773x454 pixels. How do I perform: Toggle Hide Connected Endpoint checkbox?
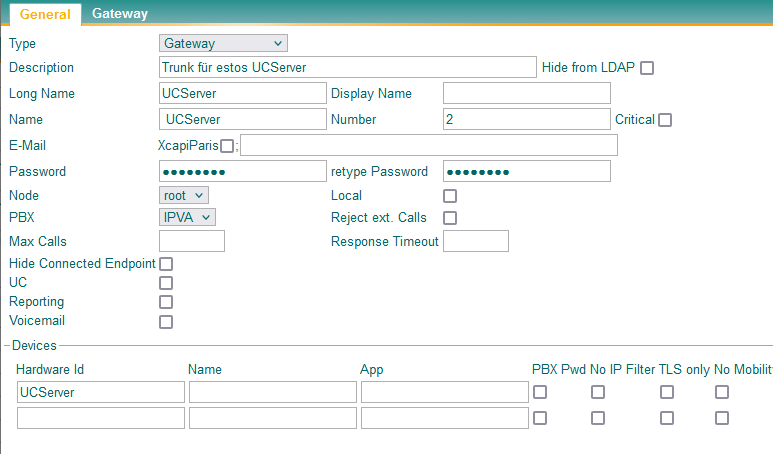point(166,264)
